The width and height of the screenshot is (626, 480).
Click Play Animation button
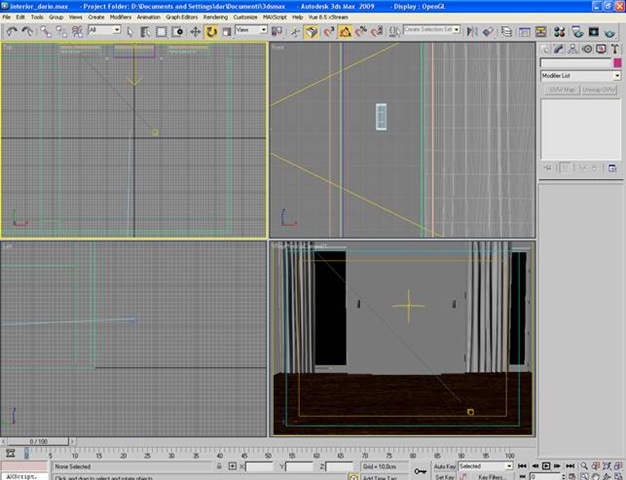point(546,466)
